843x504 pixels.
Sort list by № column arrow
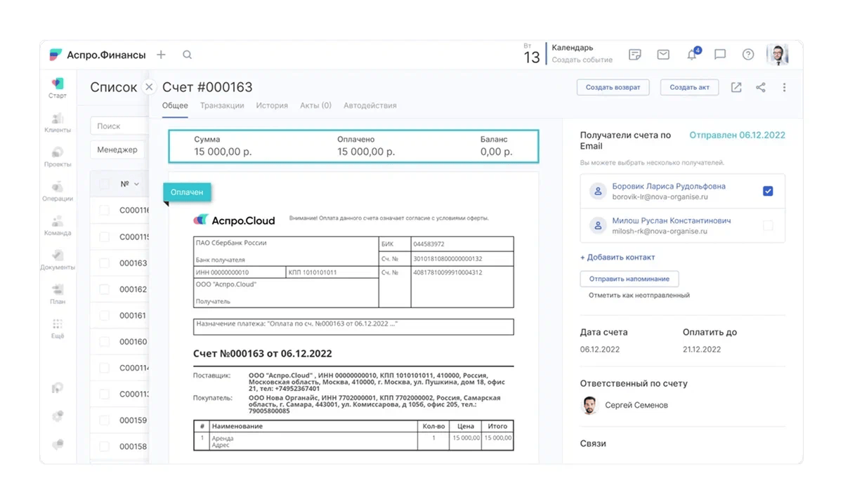pyautogui.click(x=136, y=185)
